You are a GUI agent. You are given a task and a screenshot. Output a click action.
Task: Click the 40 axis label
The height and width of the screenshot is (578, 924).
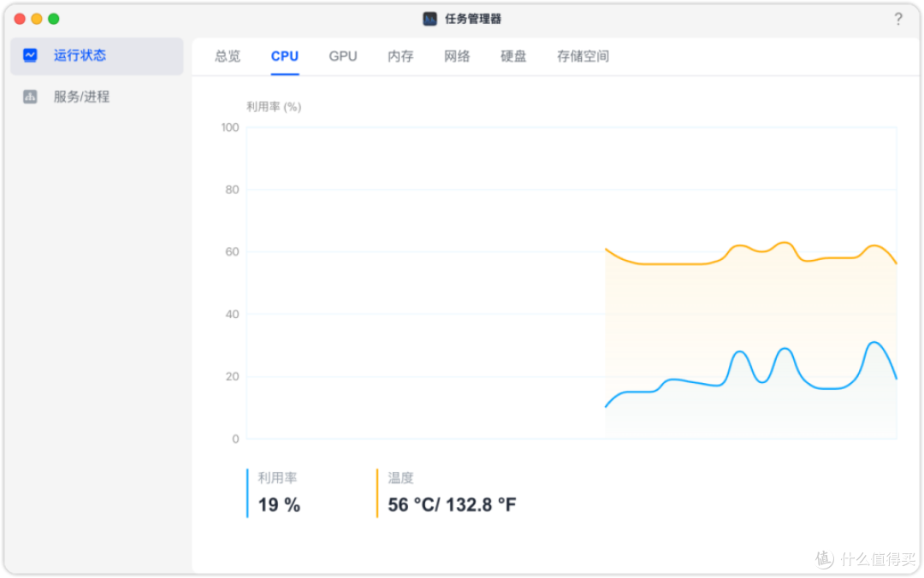232,314
